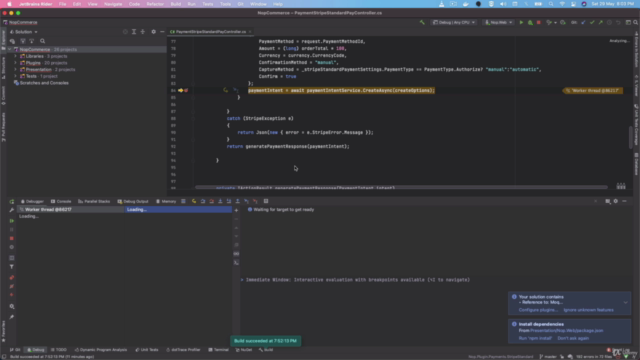
Task: Click the Git update project blue arrow
Action: click(x=583, y=22)
